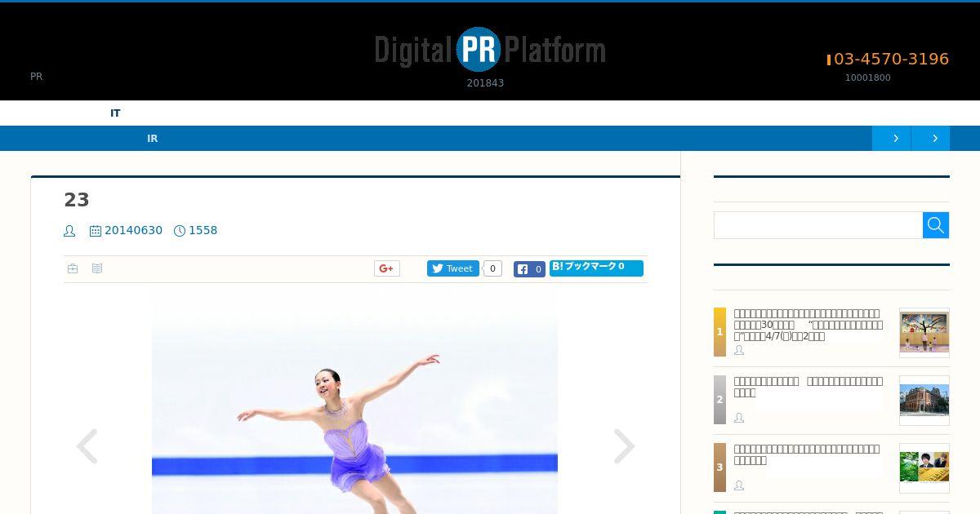
Task: Click the magnifier search button
Action: pyautogui.click(x=936, y=225)
